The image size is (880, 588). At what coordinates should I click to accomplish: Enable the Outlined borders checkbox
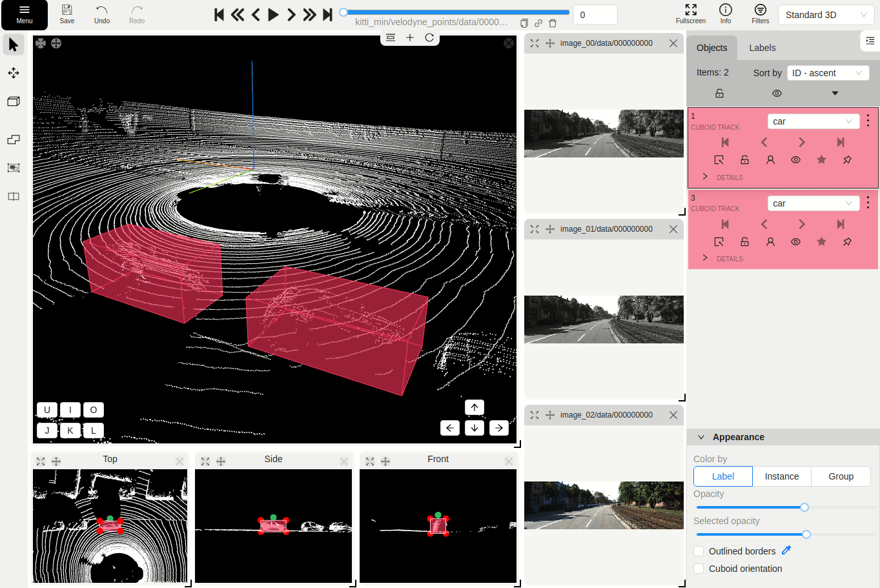coord(699,551)
